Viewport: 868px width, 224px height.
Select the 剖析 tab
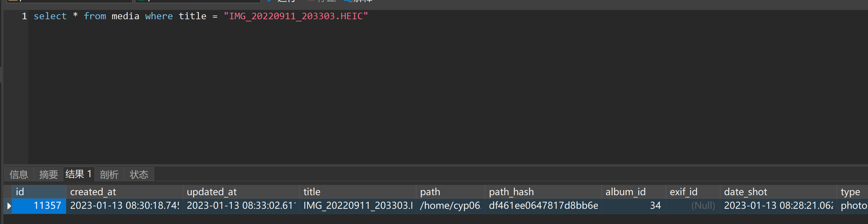tap(109, 174)
